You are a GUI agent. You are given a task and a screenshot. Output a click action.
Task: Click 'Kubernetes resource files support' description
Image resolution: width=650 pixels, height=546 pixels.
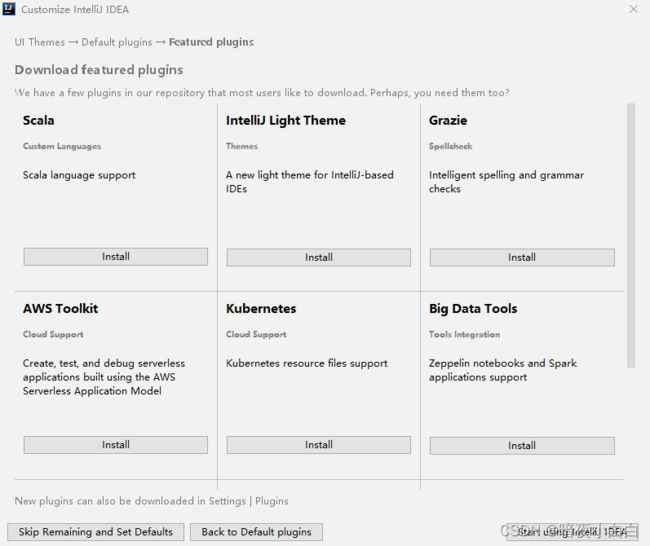pos(307,364)
